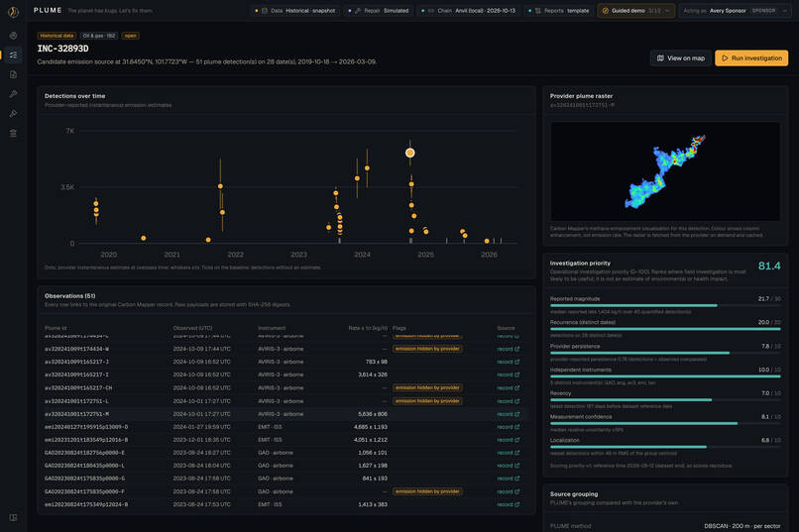Open record link for av320241001t172751-L
799x532 pixels.
point(508,401)
